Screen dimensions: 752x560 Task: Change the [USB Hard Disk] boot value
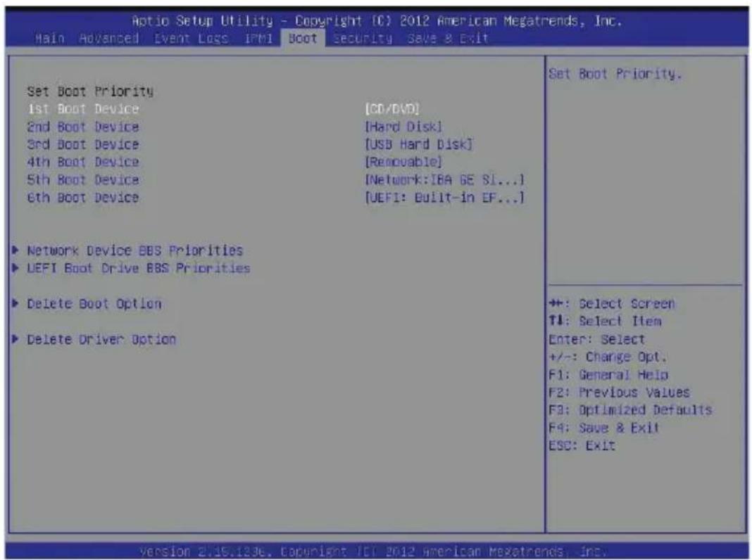[x=419, y=145]
